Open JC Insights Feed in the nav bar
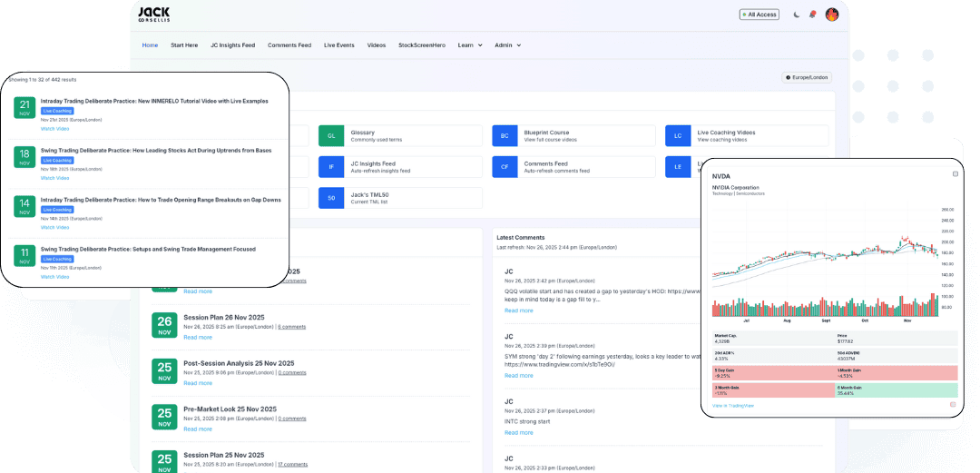980x473 pixels. 232,45
